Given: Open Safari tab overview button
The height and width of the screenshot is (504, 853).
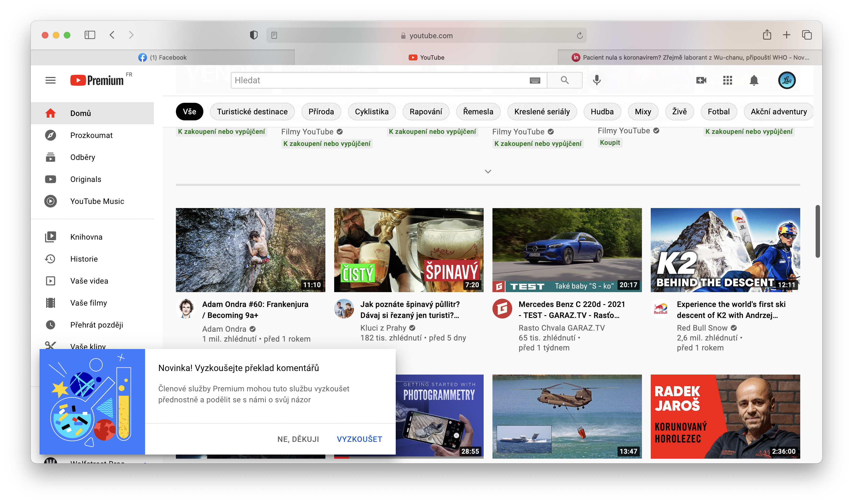Looking at the screenshot, I should (807, 35).
